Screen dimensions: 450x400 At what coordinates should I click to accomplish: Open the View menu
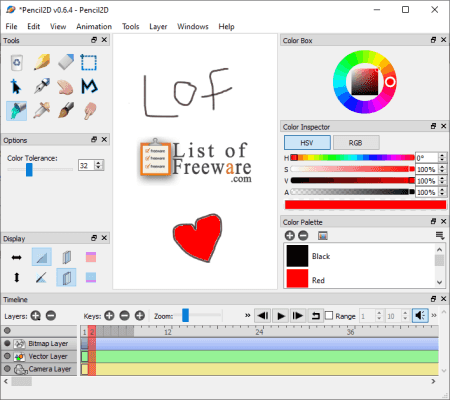pyautogui.click(x=58, y=27)
